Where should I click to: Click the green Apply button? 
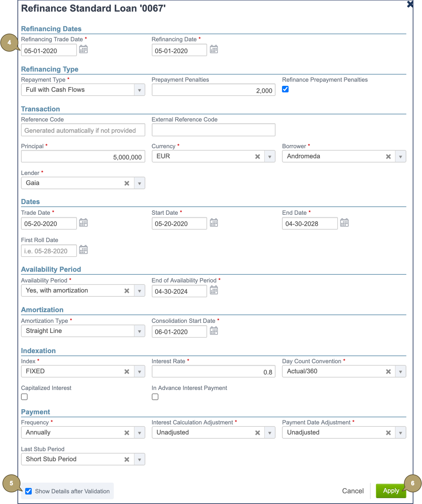click(391, 491)
